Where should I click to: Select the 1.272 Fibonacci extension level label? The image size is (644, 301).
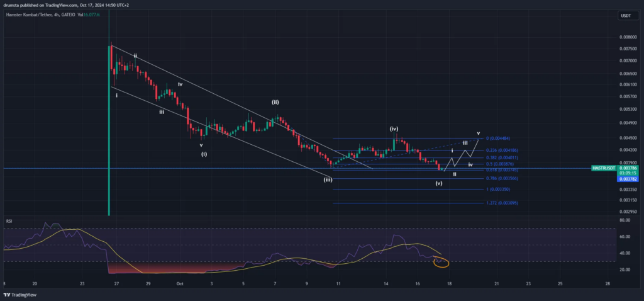pos(502,203)
